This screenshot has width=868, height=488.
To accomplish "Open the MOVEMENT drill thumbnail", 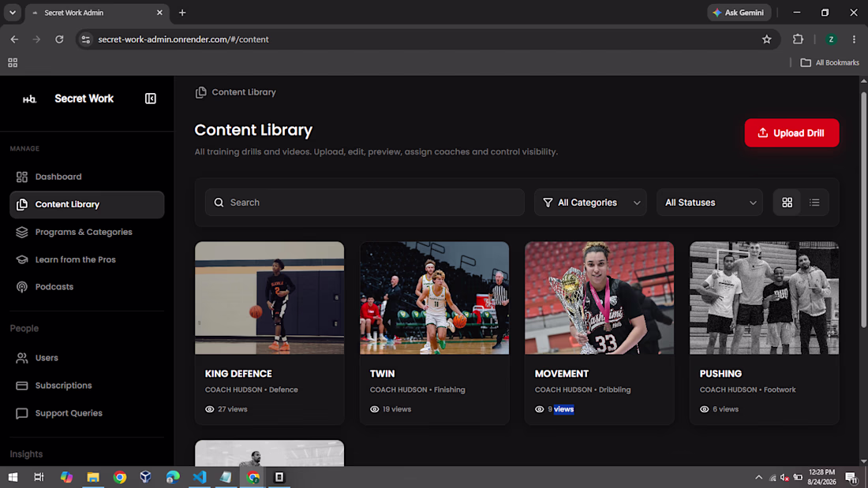I will (600, 298).
